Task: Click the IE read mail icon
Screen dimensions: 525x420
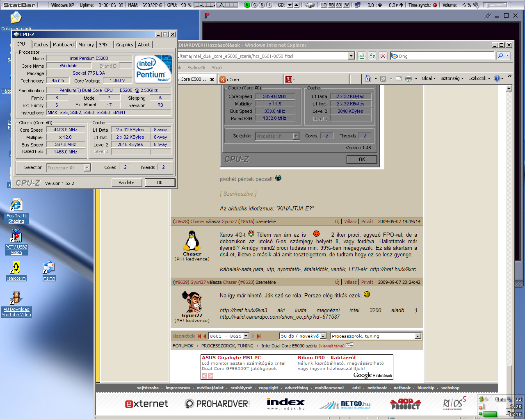Action: pyautogui.click(x=399, y=78)
